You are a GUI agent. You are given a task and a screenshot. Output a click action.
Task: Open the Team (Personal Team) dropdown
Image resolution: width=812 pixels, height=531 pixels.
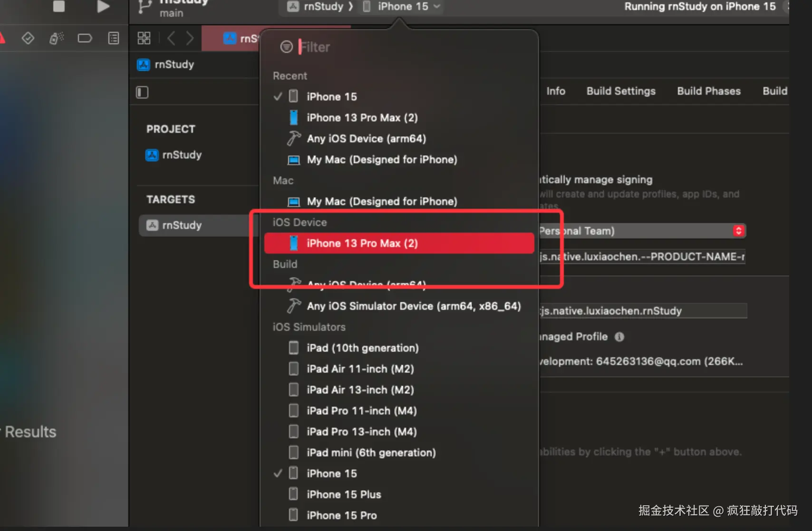[642, 231]
